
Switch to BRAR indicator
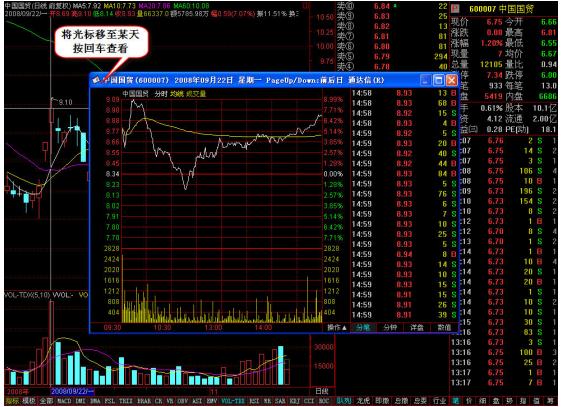(x=144, y=401)
